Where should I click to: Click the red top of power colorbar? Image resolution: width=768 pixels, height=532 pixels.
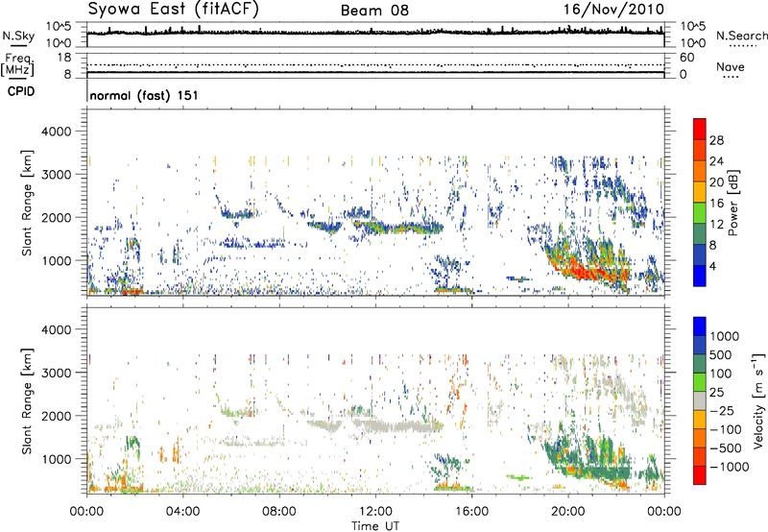coord(700,129)
